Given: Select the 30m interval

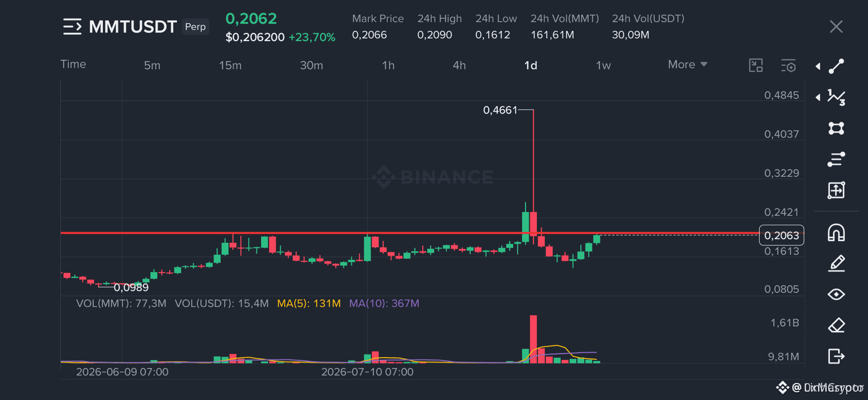Looking at the screenshot, I should pyautogui.click(x=311, y=65).
